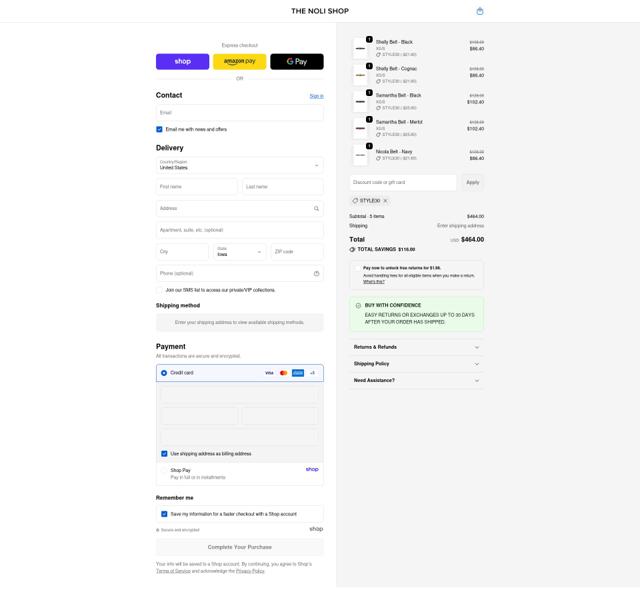Image resolution: width=640 pixels, height=614 pixels.
Task: Click the +3 more card brands badge
Action: 312,373
